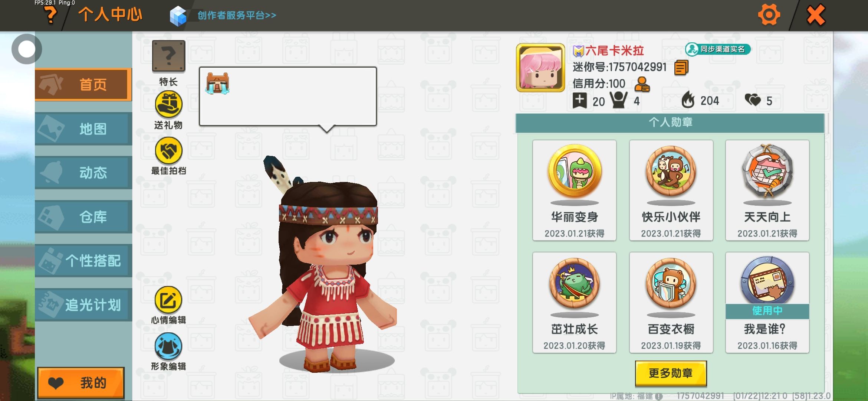Click the question mark help icon
This screenshot has width=868, height=401.
(50, 15)
